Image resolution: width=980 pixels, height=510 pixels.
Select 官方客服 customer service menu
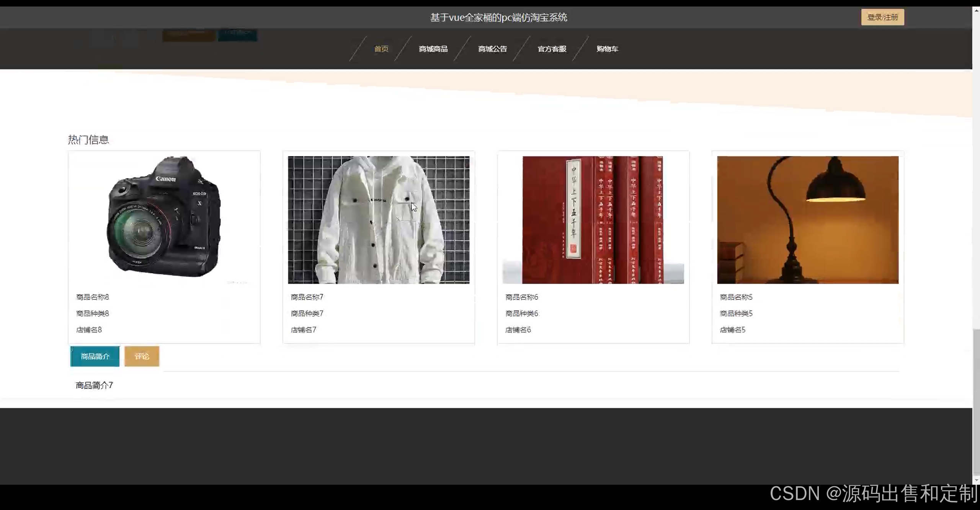click(x=552, y=49)
